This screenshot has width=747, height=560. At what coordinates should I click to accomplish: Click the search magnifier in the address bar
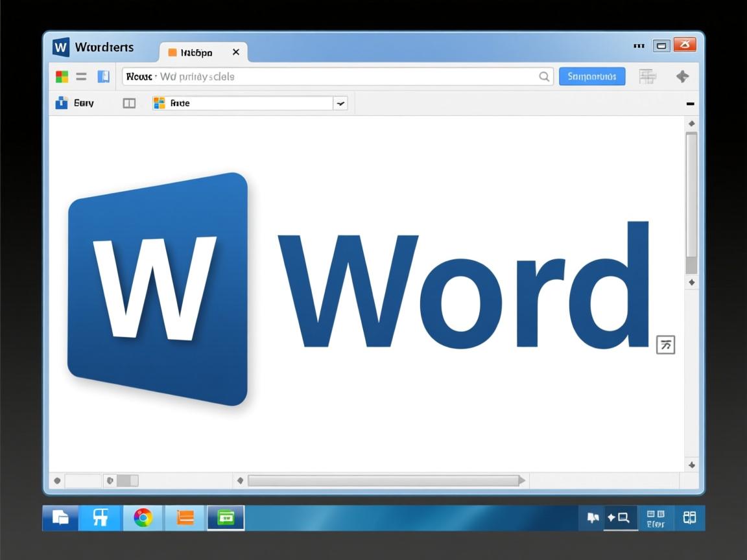tap(544, 76)
